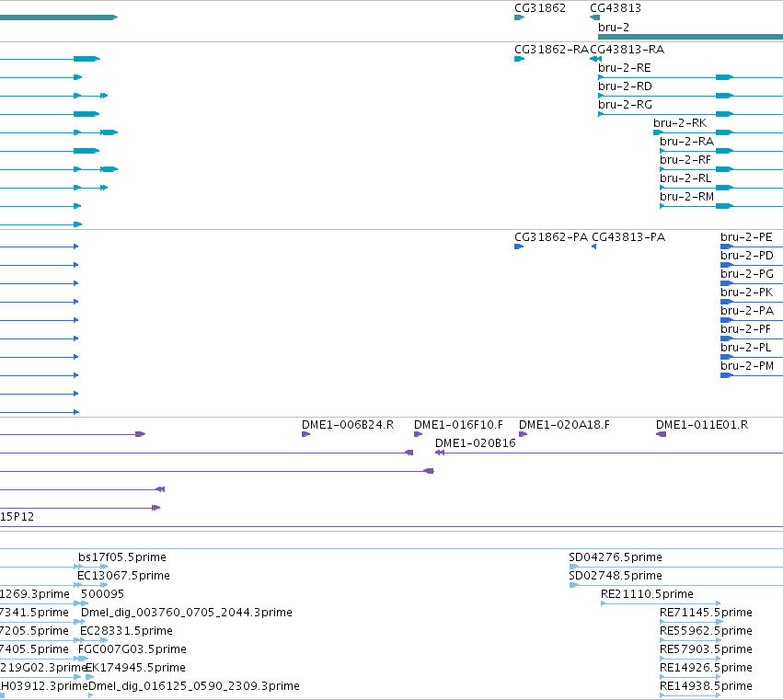Click the DME1-020A18.F purple arrow glyph
This screenshot has width=783, height=700.
(523, 434)
